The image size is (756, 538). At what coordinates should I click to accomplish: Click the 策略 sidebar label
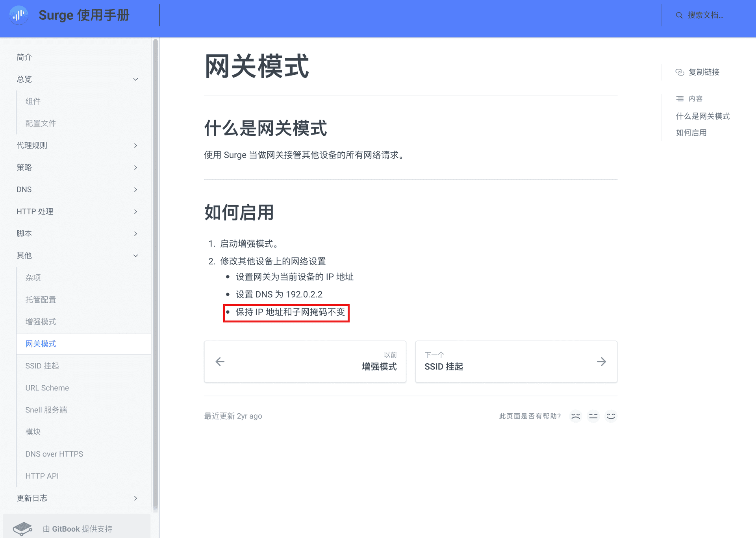(24, 167)
